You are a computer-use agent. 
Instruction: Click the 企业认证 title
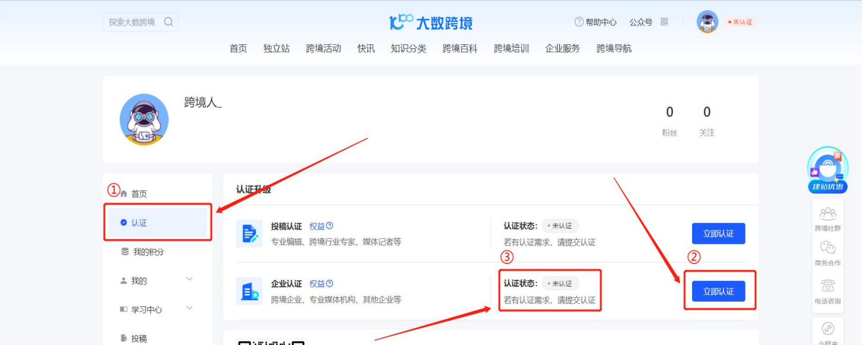pyautogui.click(x=287, y=284)
